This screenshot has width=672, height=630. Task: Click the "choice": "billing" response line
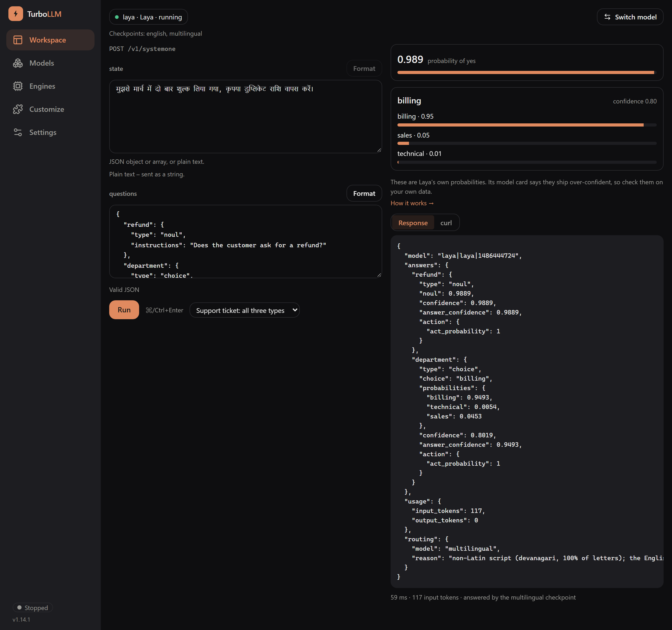point(455,379)
